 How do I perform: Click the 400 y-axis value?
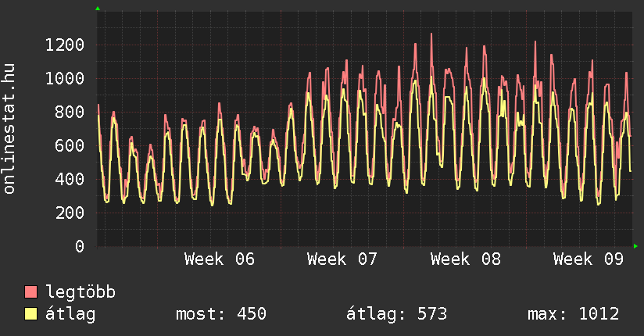69,179
